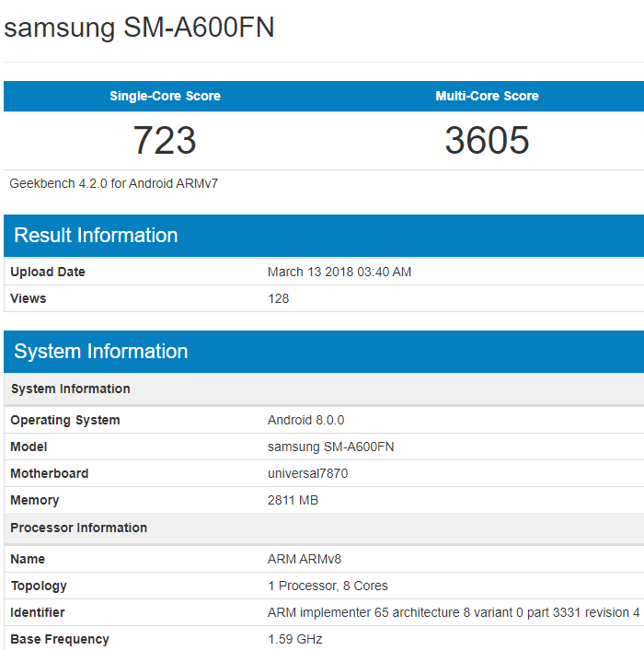Image resolution: width=644 pixels, height=650 pixels.
Task: Click the 'ARM implementer 65 architecture 8' identifier value
Action: pyautogui.click(x=454, y=612)
